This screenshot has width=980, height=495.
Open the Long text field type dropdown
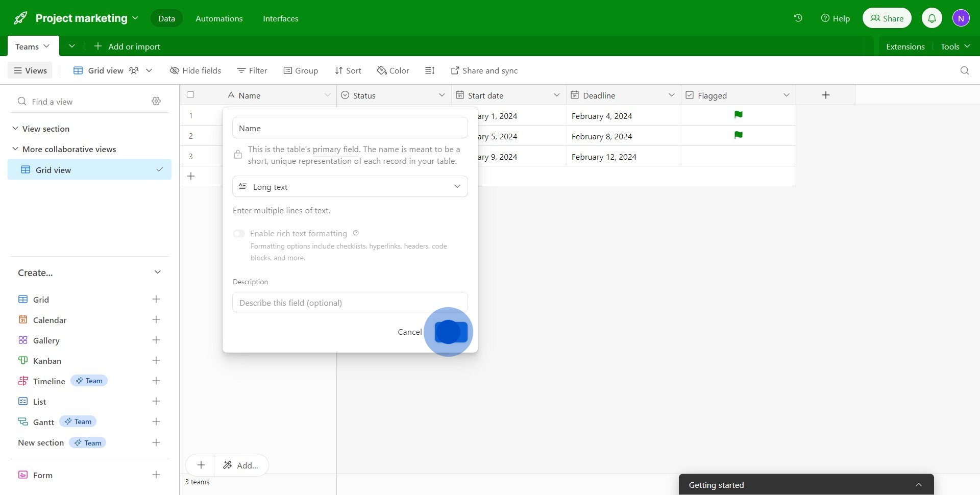350,187
